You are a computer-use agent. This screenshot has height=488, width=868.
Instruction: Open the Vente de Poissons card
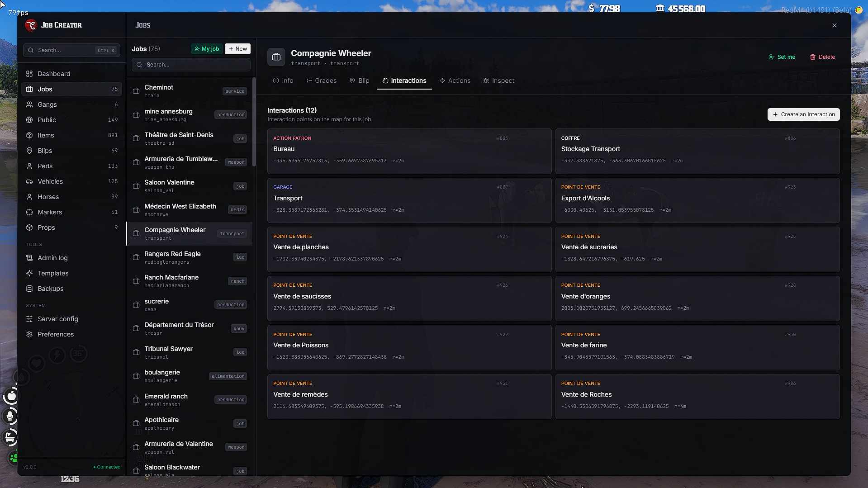[x=409, y=348]
